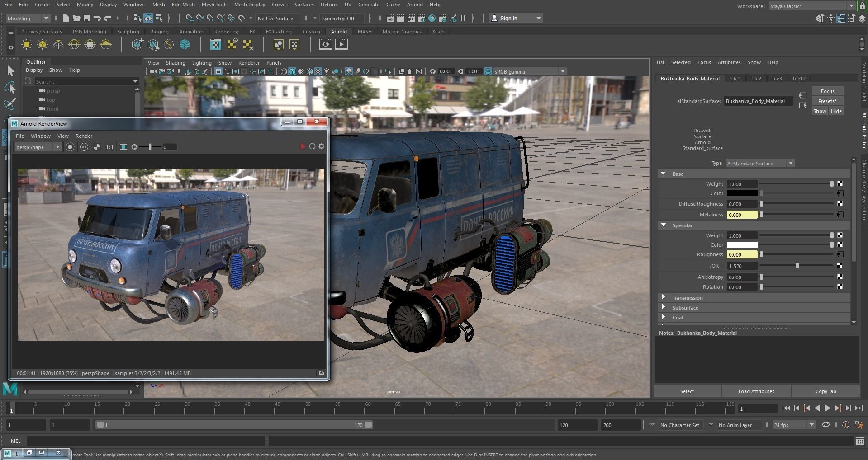Create an Arnold StandIn from the shelf

pyautogui.click(x=137, y=44)
